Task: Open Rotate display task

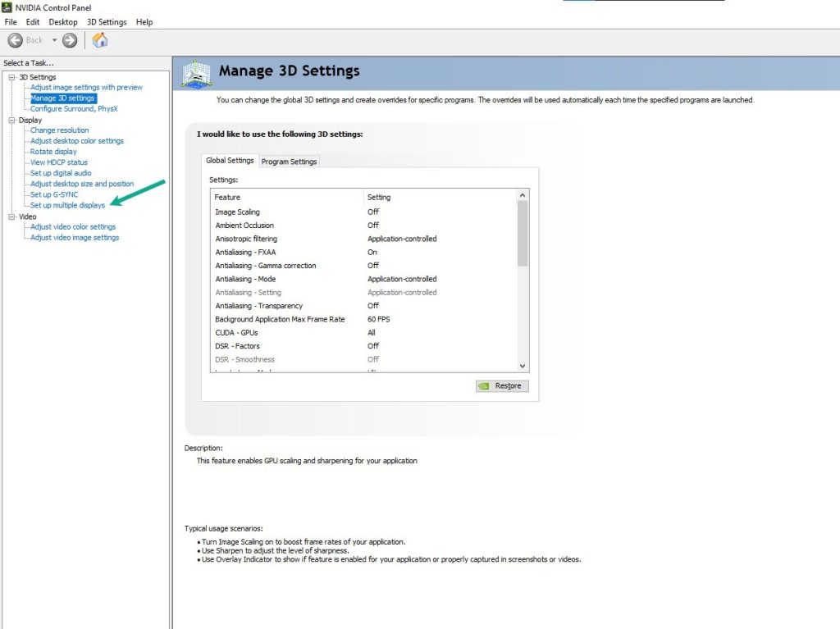Action: (53, 152)
